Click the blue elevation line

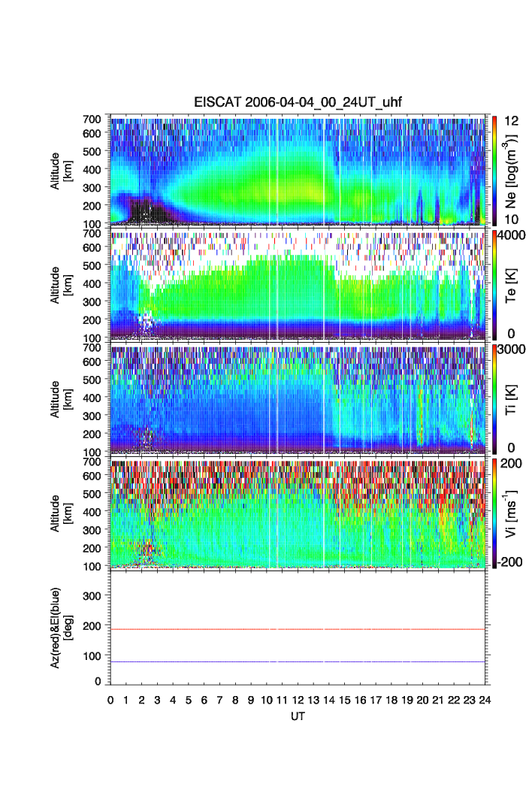click(x=298, y=662)
